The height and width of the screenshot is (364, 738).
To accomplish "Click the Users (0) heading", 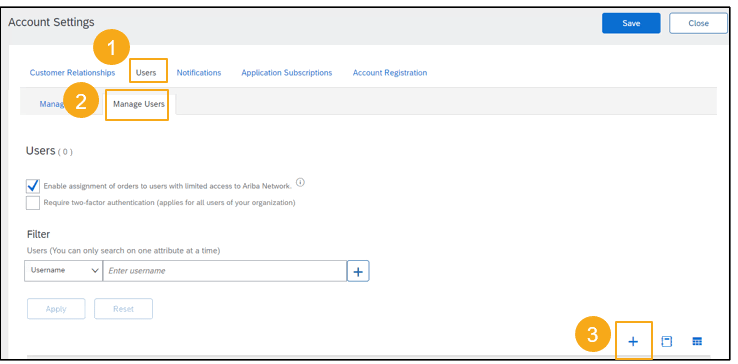I will pos(49,151).
